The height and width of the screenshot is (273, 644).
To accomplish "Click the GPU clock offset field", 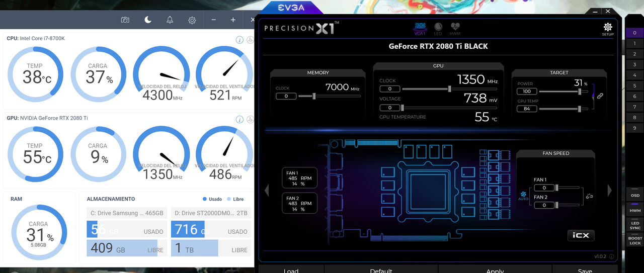I will (x=389, y=89).
